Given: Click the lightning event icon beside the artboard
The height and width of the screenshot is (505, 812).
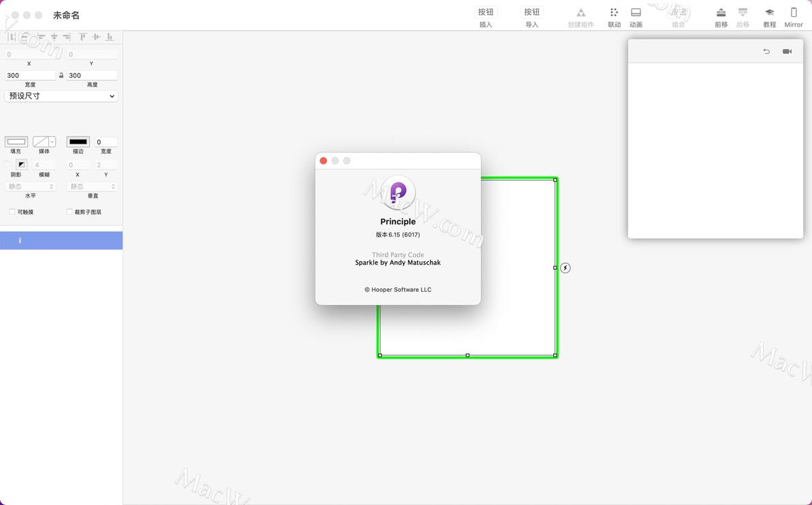Looking at the screenshot, I should click(x=565, y=268).
